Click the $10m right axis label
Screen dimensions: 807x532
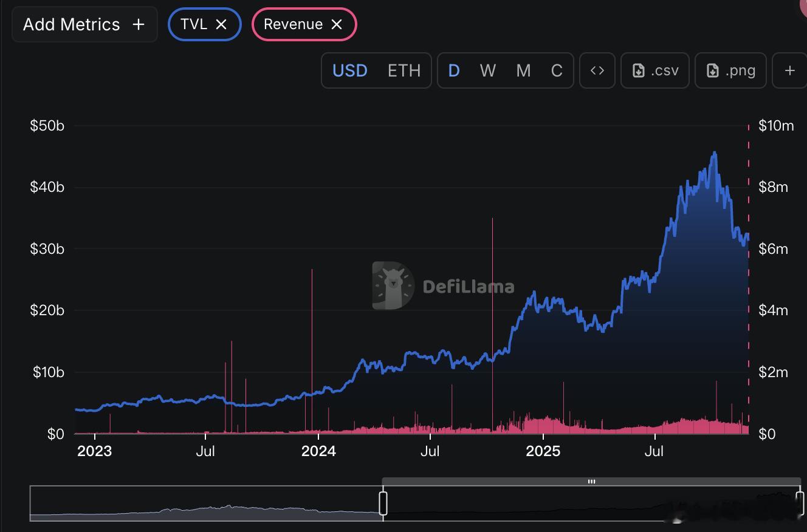776,126
